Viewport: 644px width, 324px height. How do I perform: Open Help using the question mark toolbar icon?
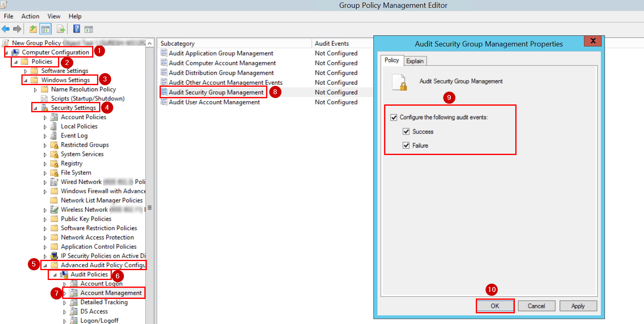click(76, 29)
